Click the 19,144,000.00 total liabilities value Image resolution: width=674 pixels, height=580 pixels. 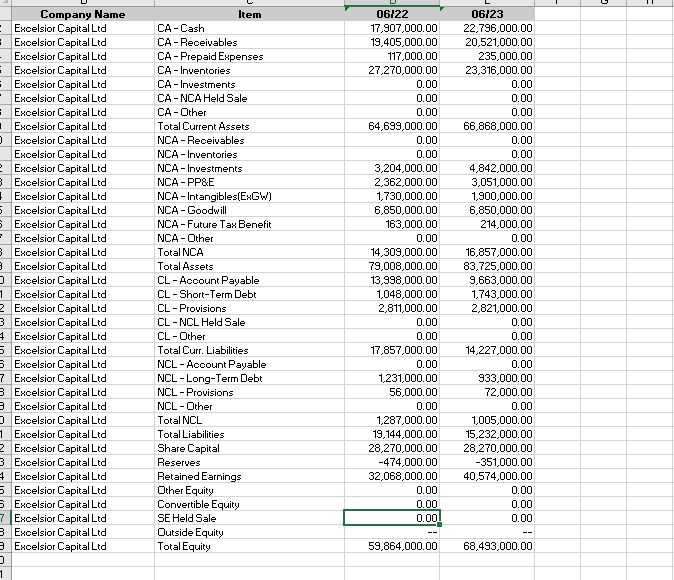point(392,434)
